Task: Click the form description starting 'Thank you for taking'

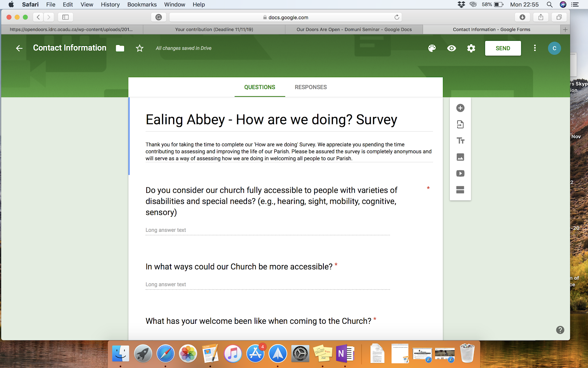Action: [x=289, y=152]
